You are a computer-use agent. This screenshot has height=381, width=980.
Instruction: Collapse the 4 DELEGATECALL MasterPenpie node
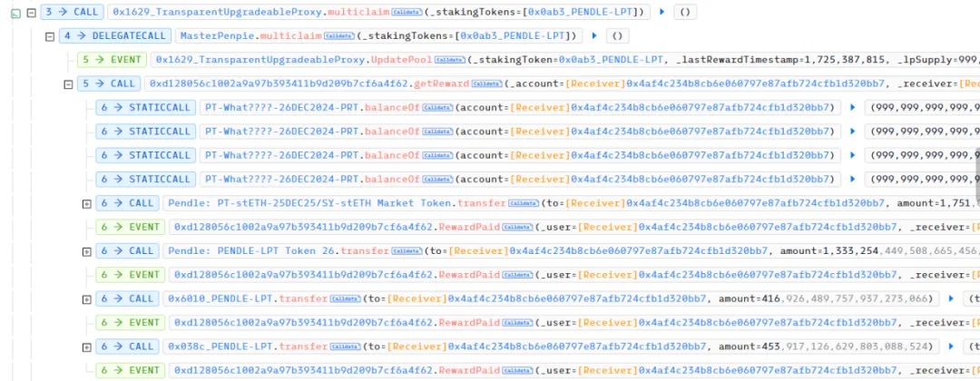pyautogui.click(x=50, y=36)
